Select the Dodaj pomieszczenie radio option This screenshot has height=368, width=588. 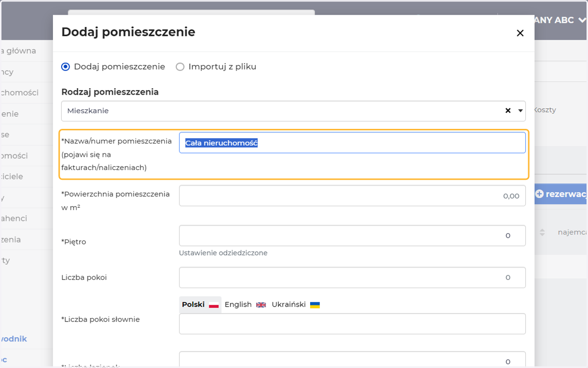pos(66,67)
